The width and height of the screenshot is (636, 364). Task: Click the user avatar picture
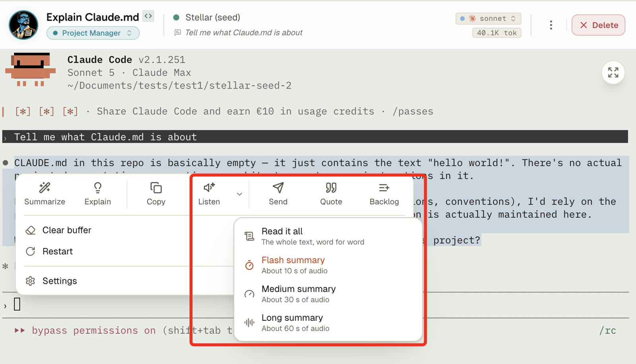click(x=23, y=25)
